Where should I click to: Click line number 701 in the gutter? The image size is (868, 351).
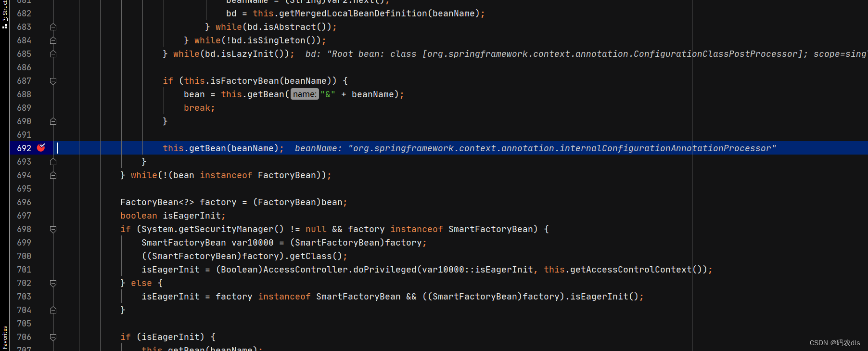tap(24, 270)
